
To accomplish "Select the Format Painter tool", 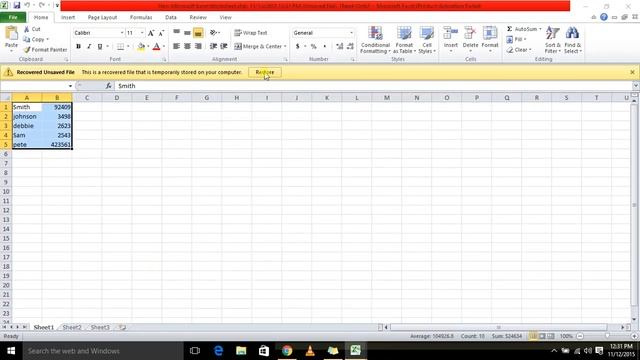I will [x=45, y=49].
